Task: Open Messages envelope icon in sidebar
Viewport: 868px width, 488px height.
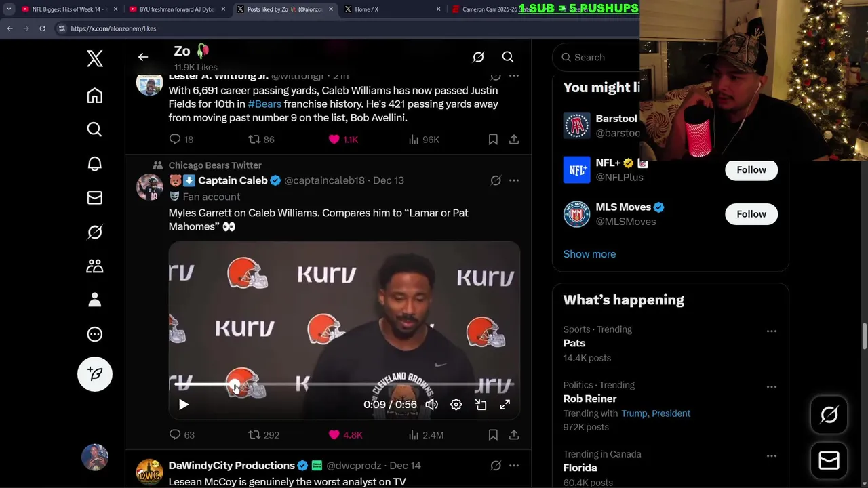Action: click(x=95, y=197)
